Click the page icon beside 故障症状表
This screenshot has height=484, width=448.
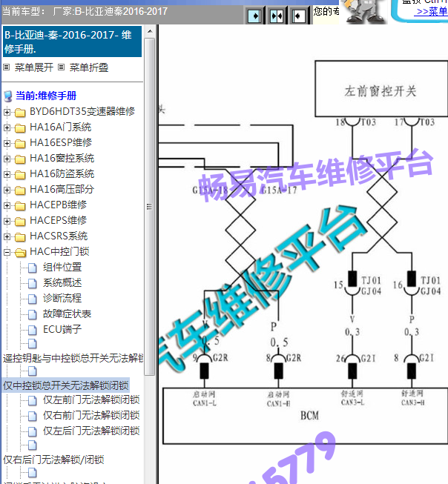33,314
